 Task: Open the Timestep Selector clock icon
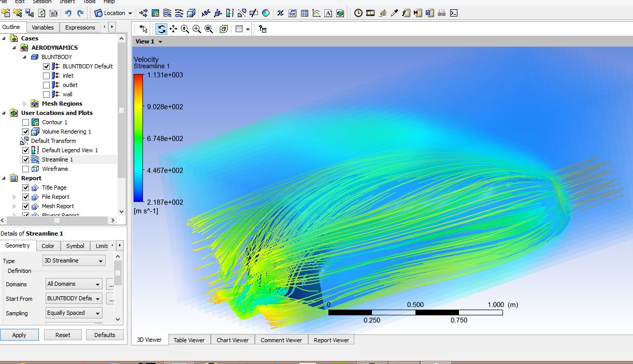coord(358,13)
